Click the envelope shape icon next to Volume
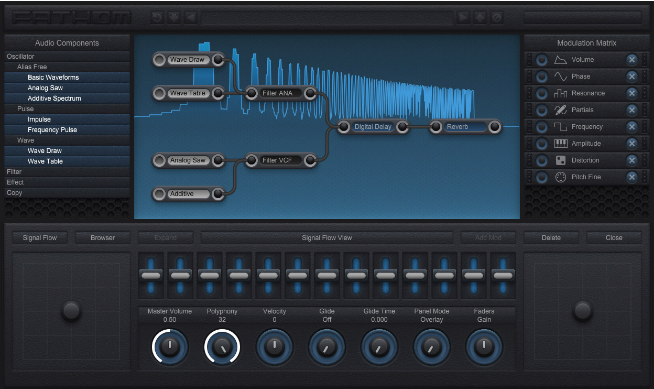The height and width of the screenshot is (389, 654). pyautogui.click(x=560, y=60)
